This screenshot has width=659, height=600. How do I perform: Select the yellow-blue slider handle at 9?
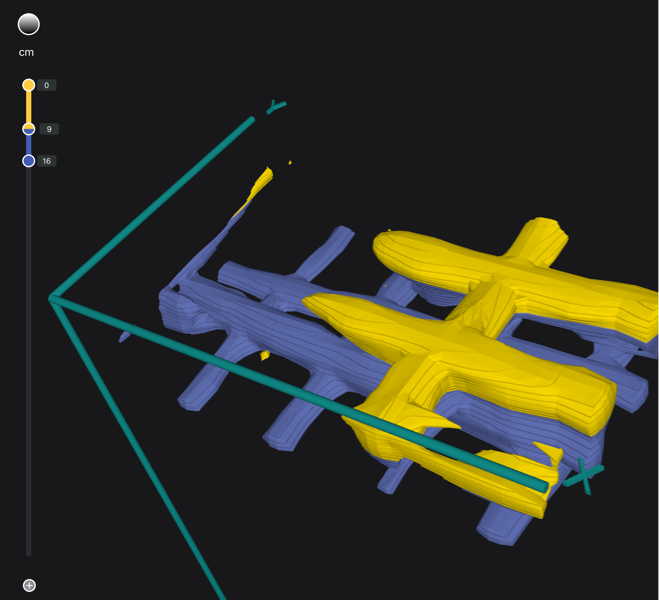29,129
